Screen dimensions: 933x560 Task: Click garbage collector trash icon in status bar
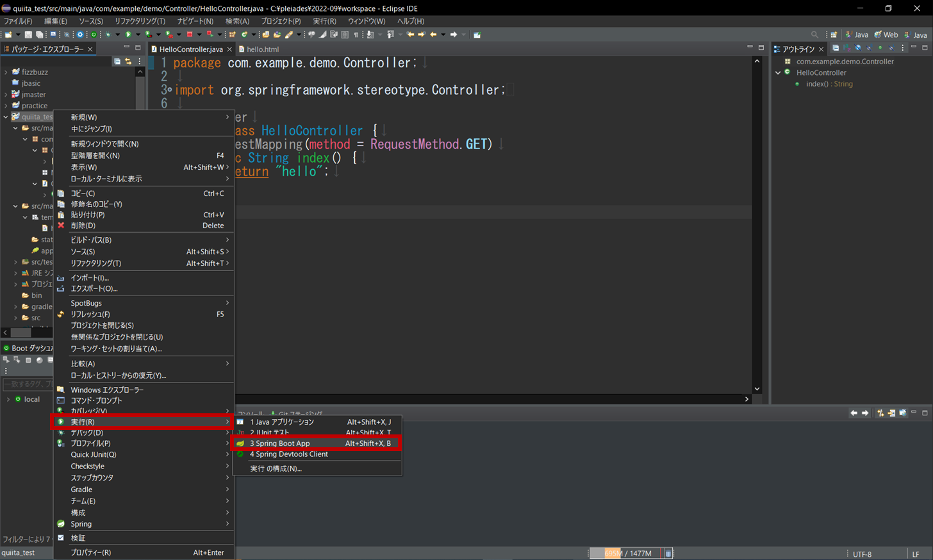point(668,553)
